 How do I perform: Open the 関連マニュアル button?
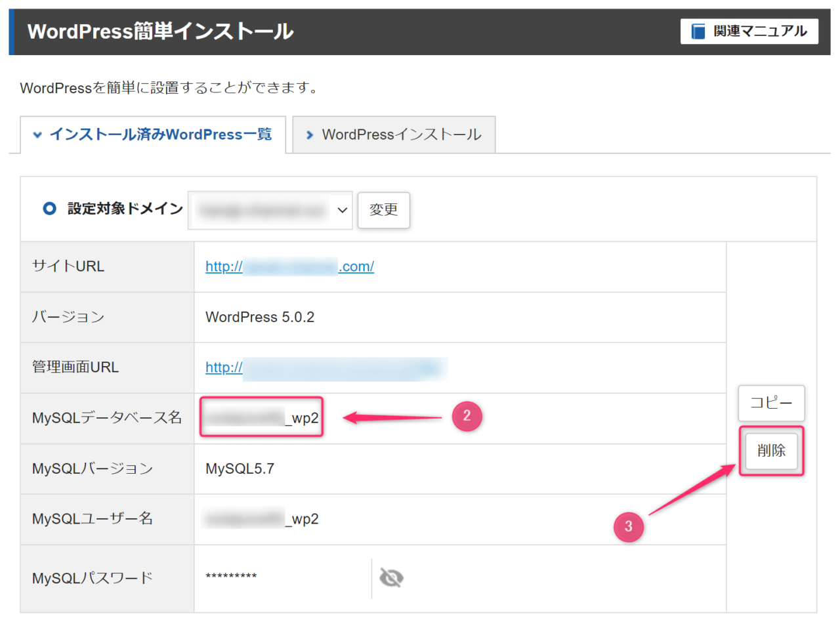click(749, 31)
